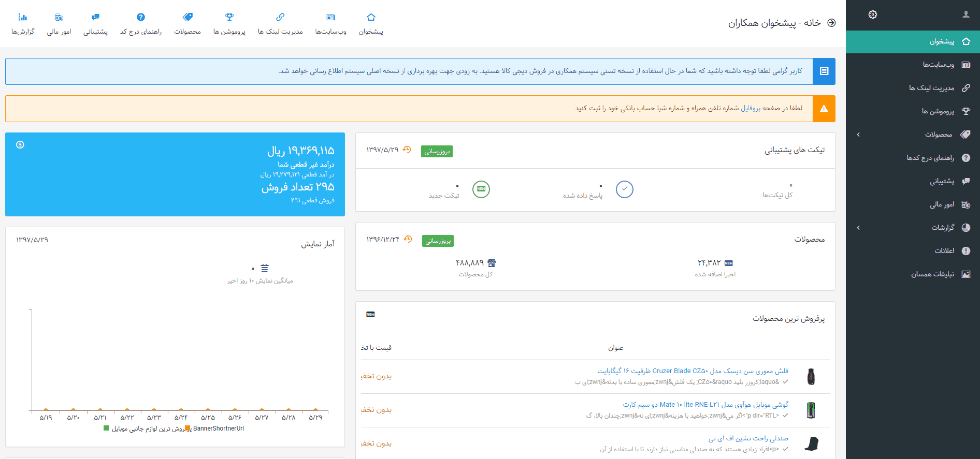Select وب‌سایت‌ها in the sidebar menu
The height and width of the screenshot is (459, 980).
click(938, 65)
